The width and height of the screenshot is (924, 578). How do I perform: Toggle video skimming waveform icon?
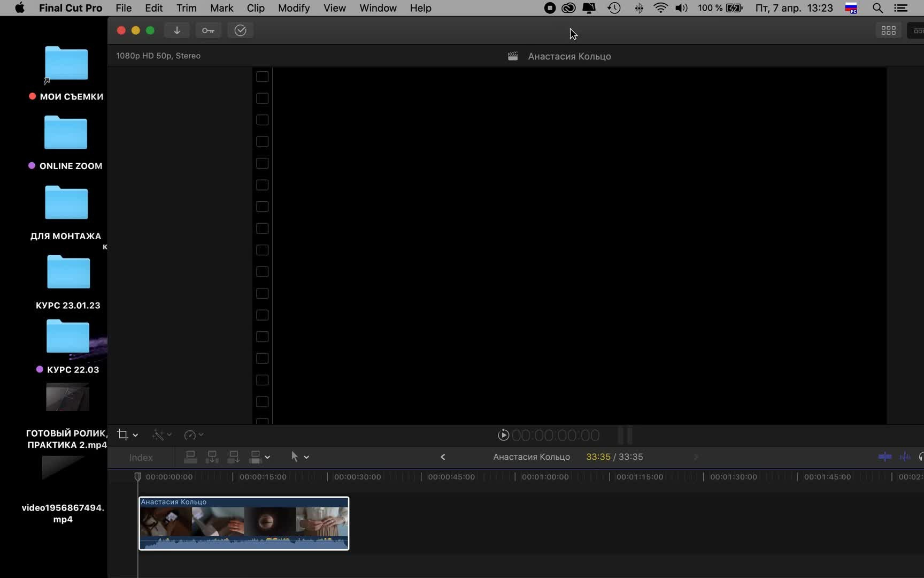(884, 457)
